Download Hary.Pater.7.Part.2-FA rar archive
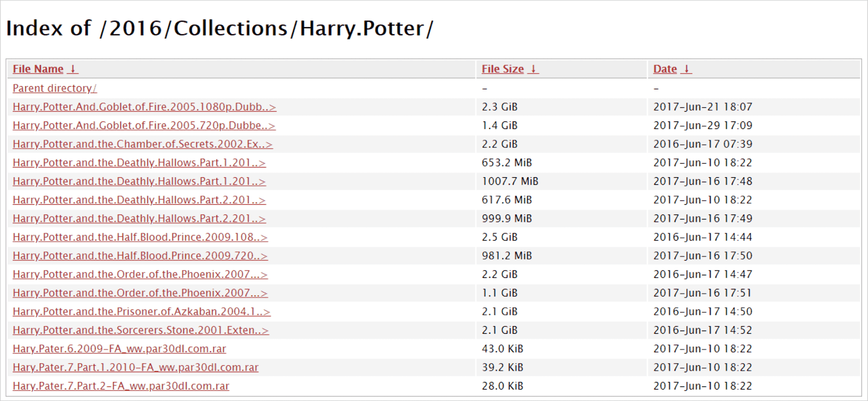868x401 pixels. click(121, 386)
